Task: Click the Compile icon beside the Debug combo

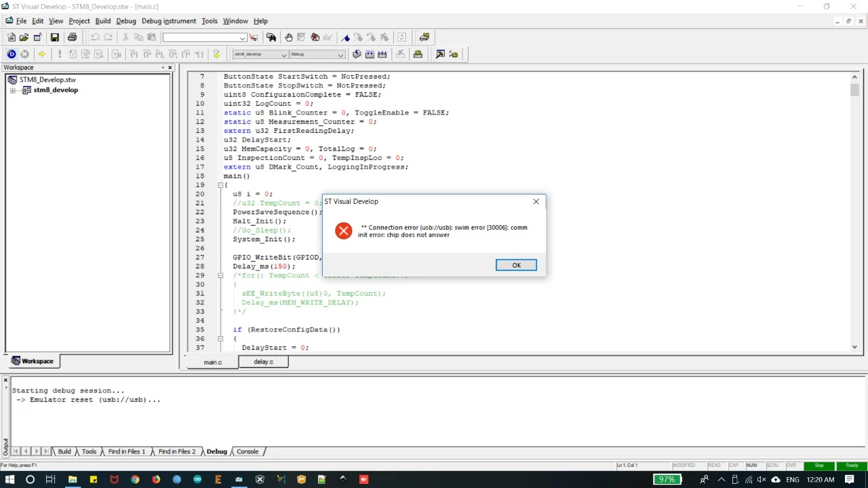Action: pos(357,54)
